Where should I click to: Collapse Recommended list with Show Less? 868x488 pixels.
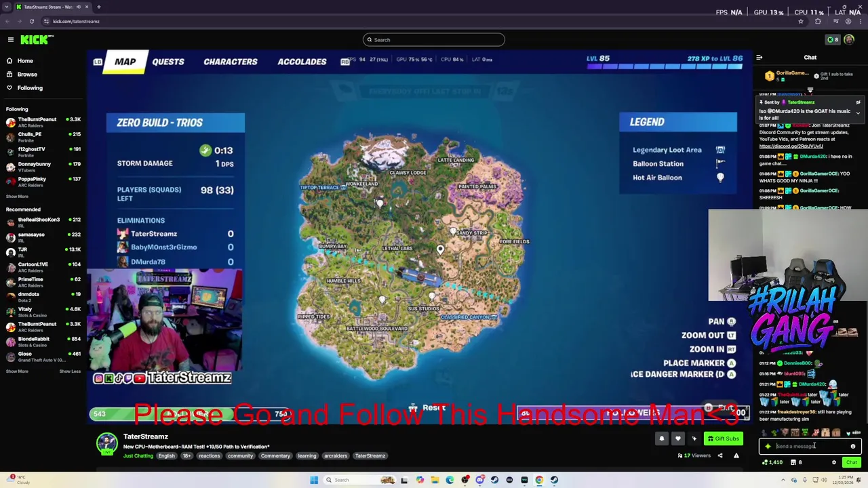coord(70,371)
